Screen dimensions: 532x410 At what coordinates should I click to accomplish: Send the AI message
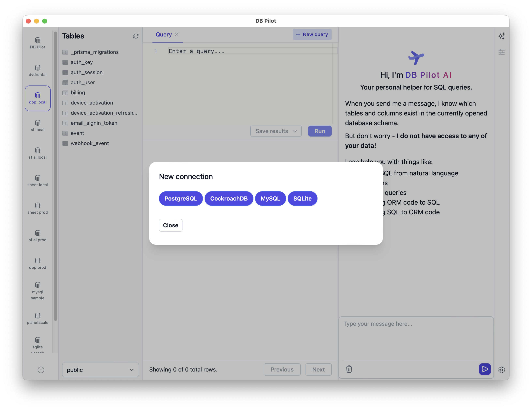485,369
